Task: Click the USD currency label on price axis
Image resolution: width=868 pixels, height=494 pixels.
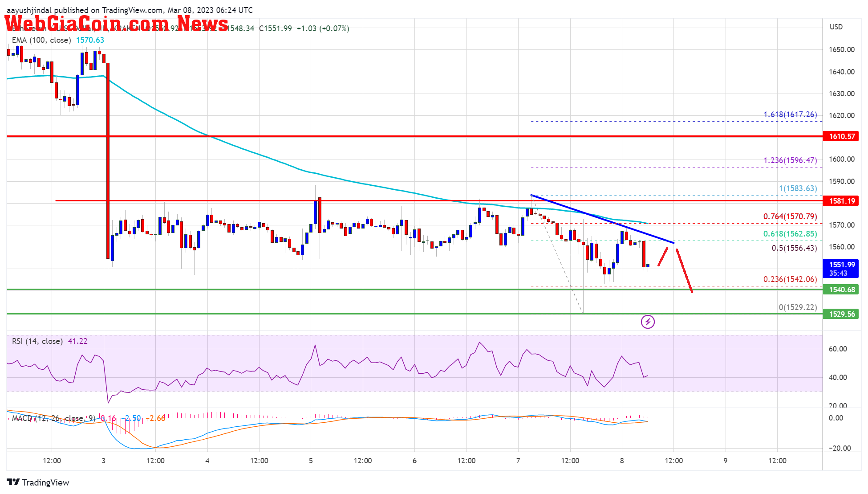Action: click(x=836, y=27)
